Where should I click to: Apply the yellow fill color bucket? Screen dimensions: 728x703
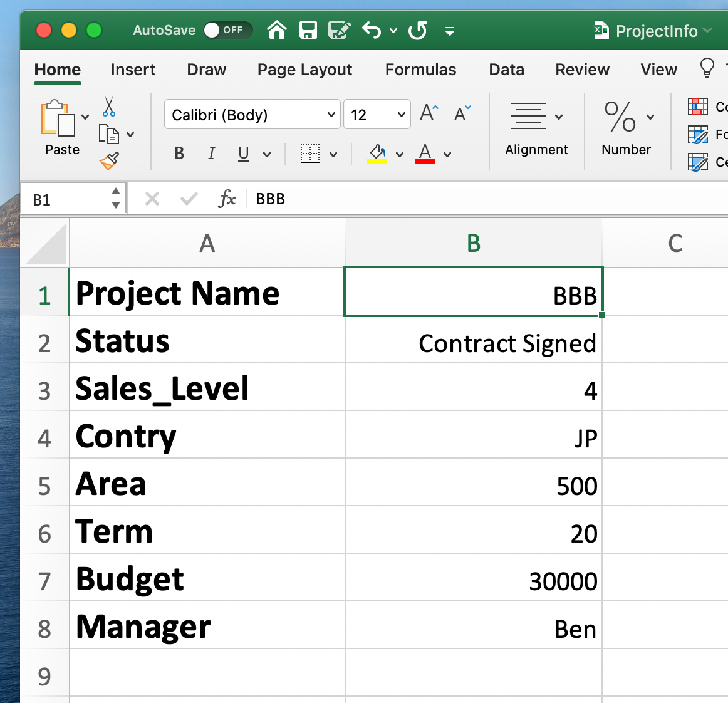[377, 154]
